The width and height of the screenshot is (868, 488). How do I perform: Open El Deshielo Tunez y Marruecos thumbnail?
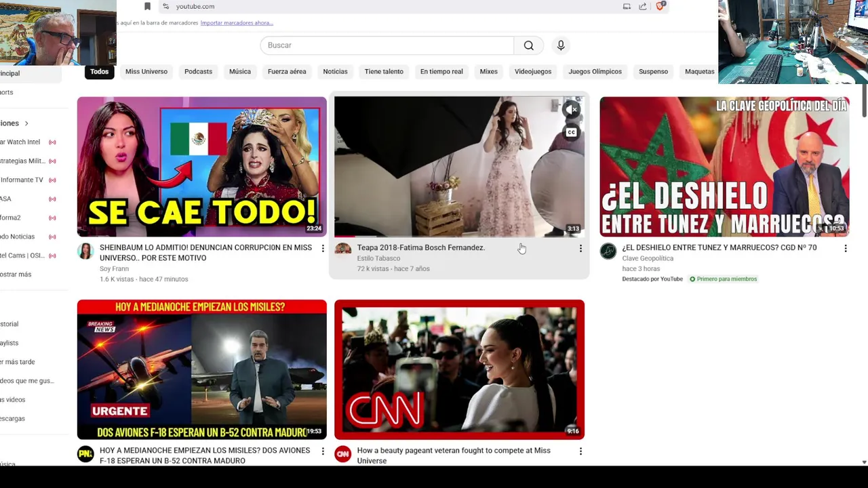tap(724, 167)
